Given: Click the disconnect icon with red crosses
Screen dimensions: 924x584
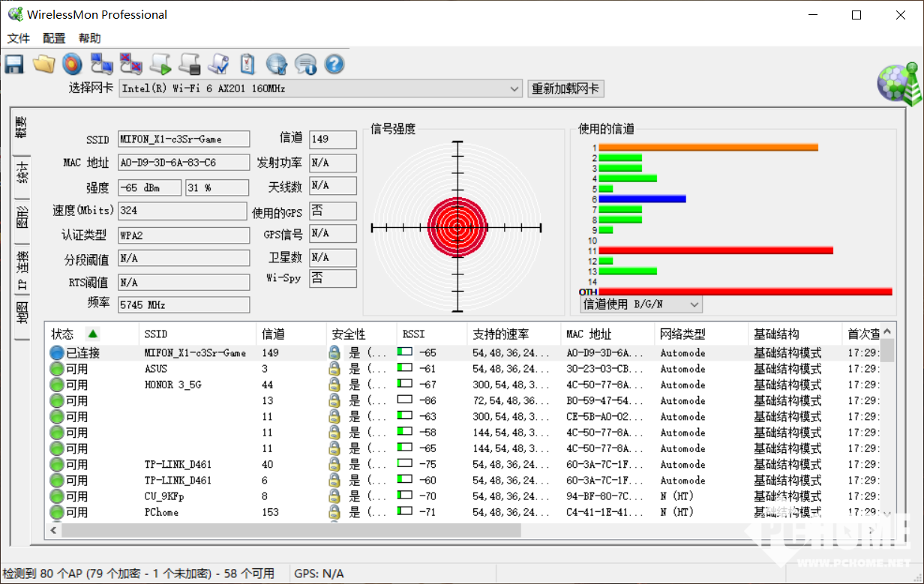Looking at the screenshot, I should coord(131,64).
